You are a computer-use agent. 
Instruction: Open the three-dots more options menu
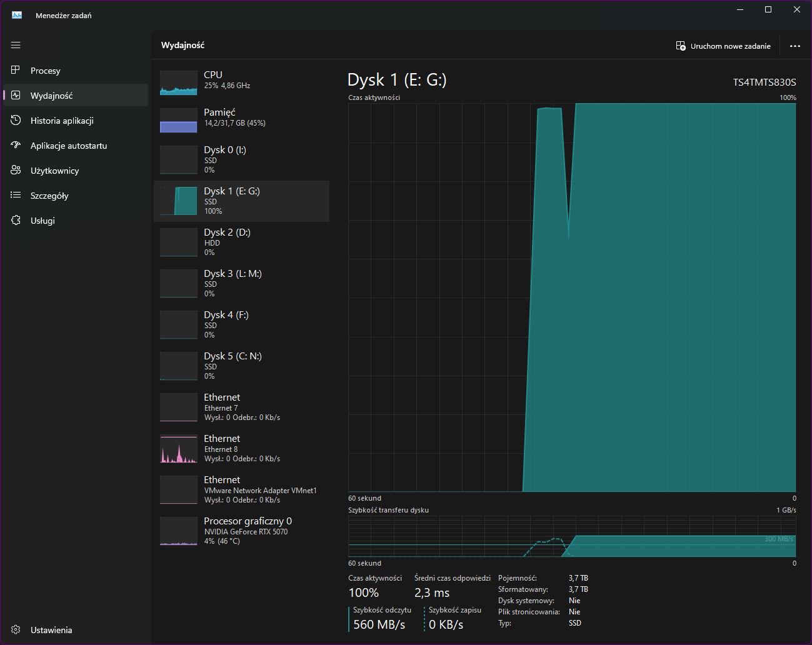pyautogui.click(x=794, y=46)
